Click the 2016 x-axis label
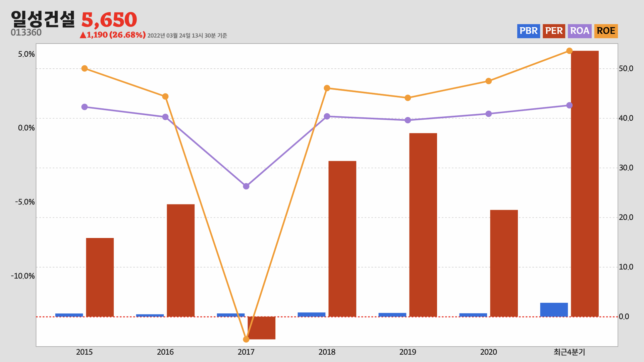This screenshot has width=644, height=362. click(165, 352)
